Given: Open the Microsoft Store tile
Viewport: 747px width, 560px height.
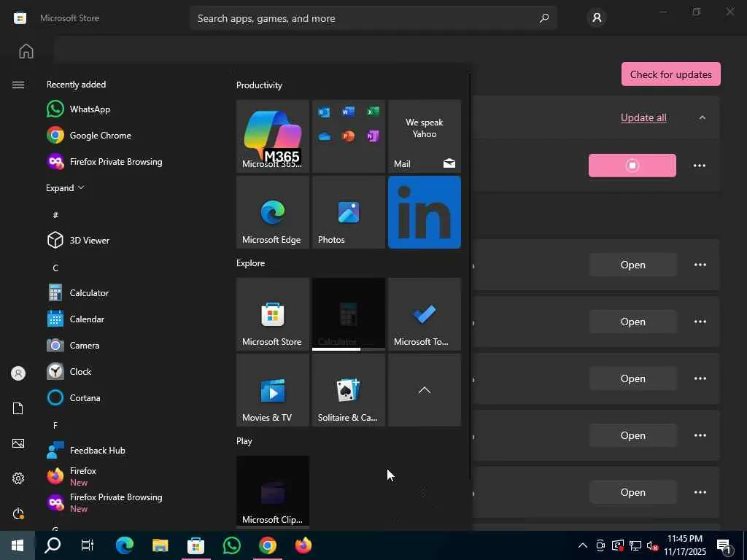Looking at the screenshot, I should click(x=273, y=314).
